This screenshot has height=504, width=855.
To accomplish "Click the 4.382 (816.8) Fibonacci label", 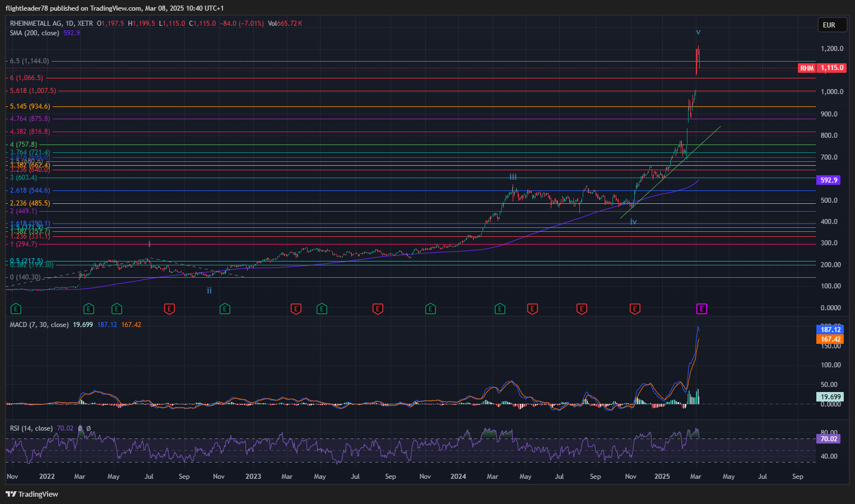I will coord(30,132).
